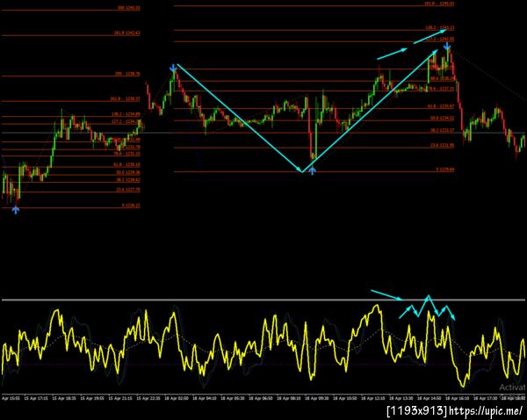Click the 18 Apr 06:50 time axis label
This screenshot has height=420, width=527.
[263, 398]
